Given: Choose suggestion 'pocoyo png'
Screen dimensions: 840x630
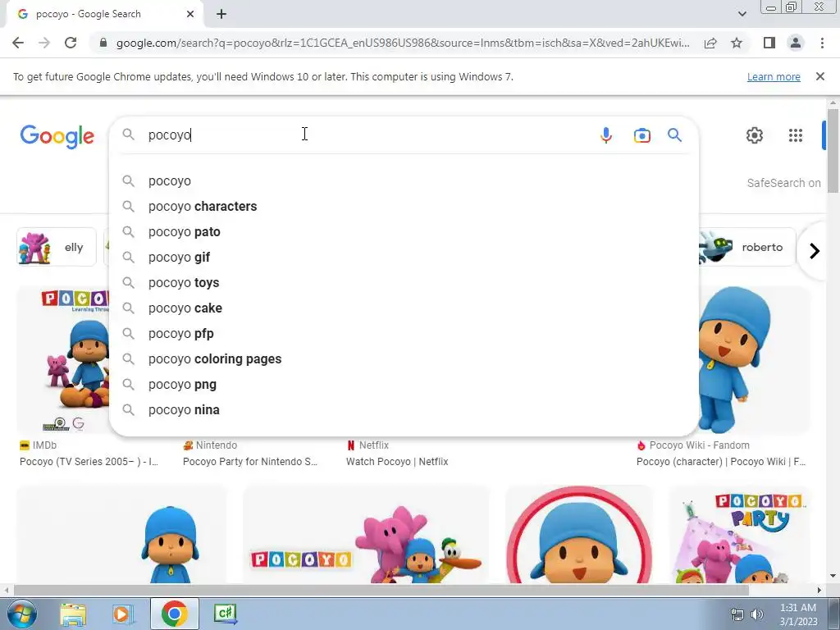Looking at the screenshot, I should pos(404,385).
